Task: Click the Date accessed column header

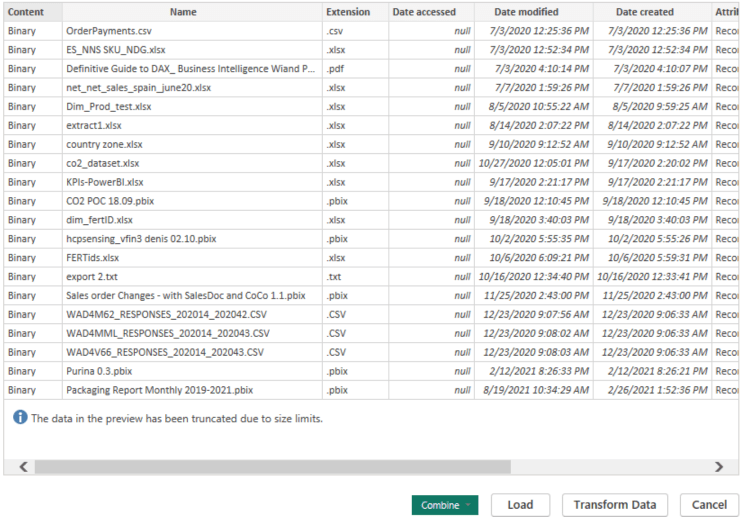Action: [x=424, y=12]
